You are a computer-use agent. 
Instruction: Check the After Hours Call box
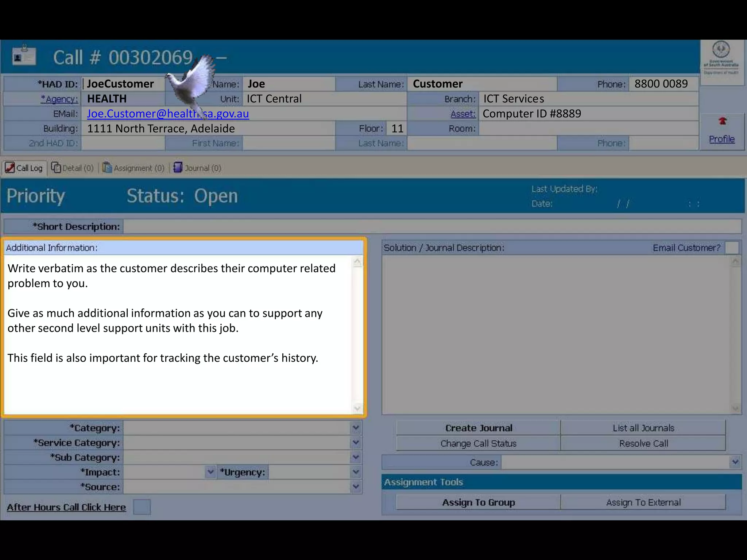tap(142, 507)
